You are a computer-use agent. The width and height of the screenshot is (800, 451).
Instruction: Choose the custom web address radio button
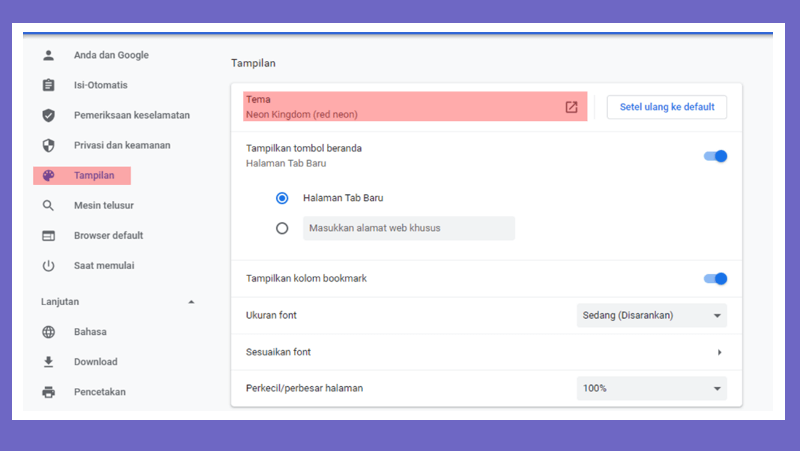point(282,228)
